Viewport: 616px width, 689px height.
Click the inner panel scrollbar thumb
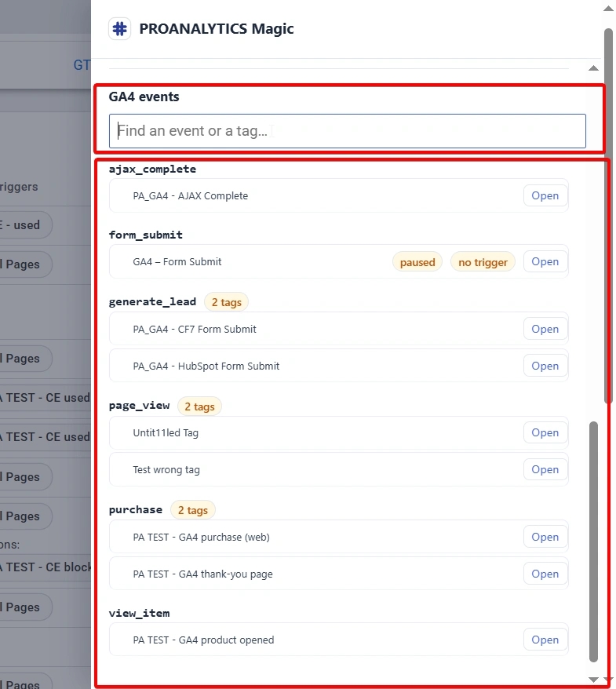point(593,541)
